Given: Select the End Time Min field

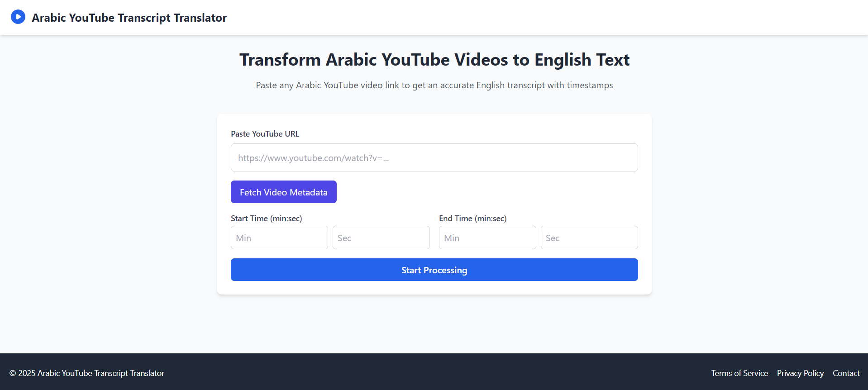Looking at the screenshot, I should tap(487, 238).
